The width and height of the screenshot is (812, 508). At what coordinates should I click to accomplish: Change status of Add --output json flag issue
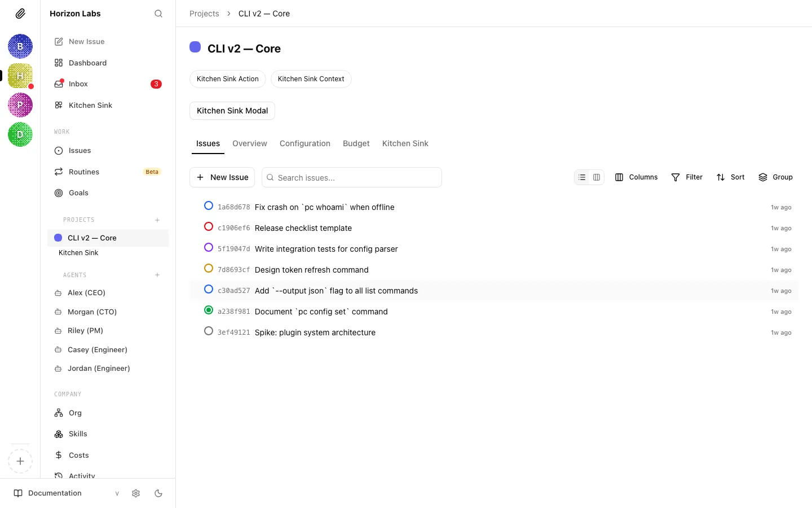[209, 290]
